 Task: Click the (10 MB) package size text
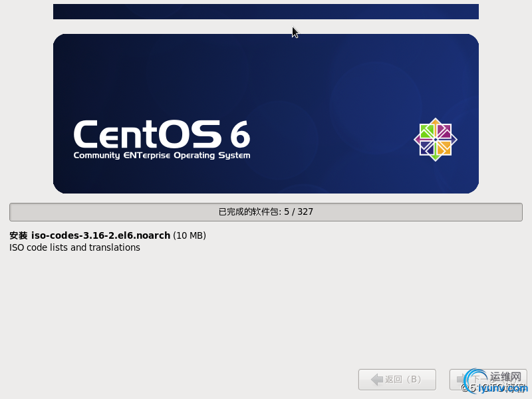[x=190, y=235]
